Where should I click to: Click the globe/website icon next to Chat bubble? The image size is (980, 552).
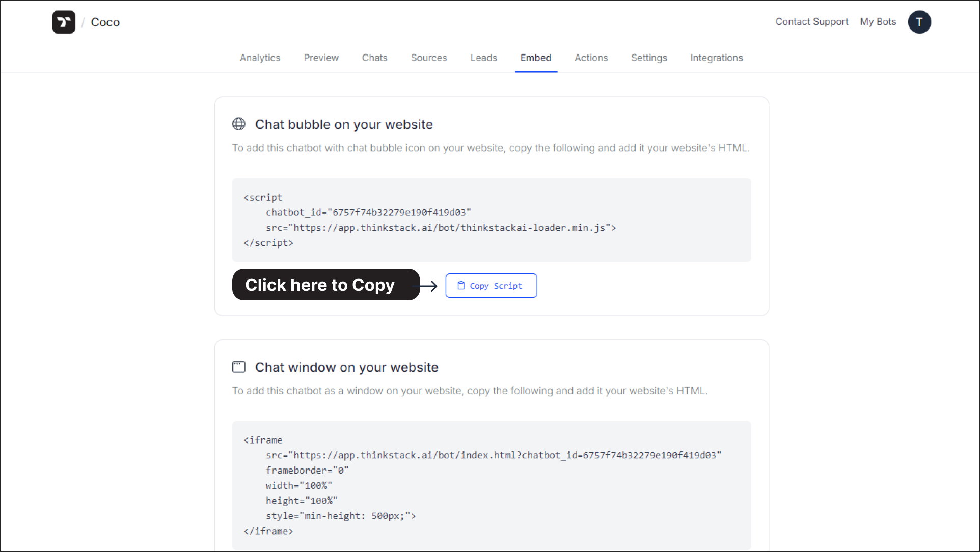239,124
